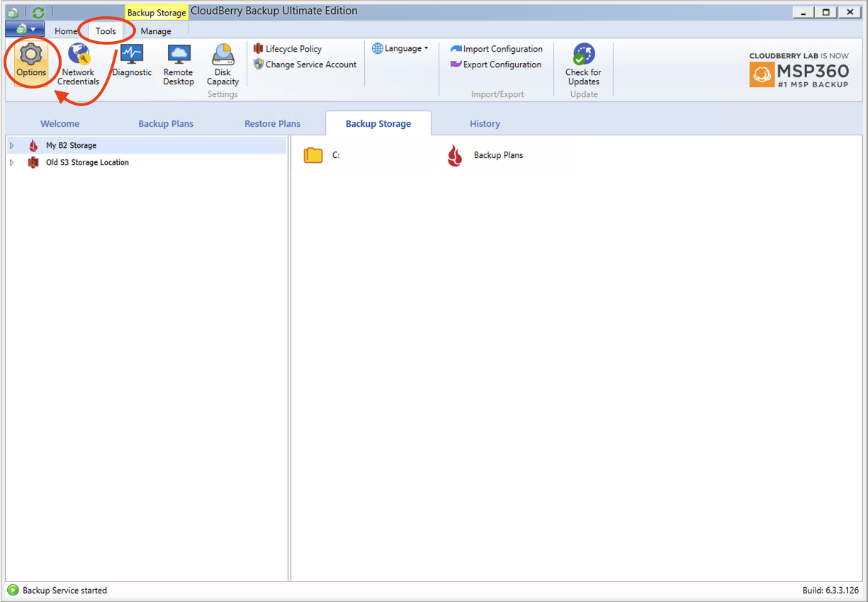Open the Manage ribbon tab
The image size is (868, 602).
(156, 31)
